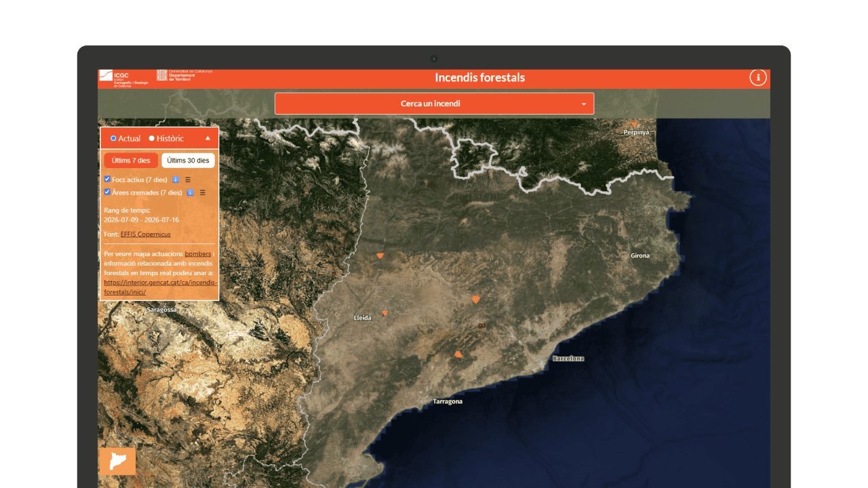Open the Cerca un incendi dropdown
The height and width of the screenshot is (488, 868).
pos(434,104)
